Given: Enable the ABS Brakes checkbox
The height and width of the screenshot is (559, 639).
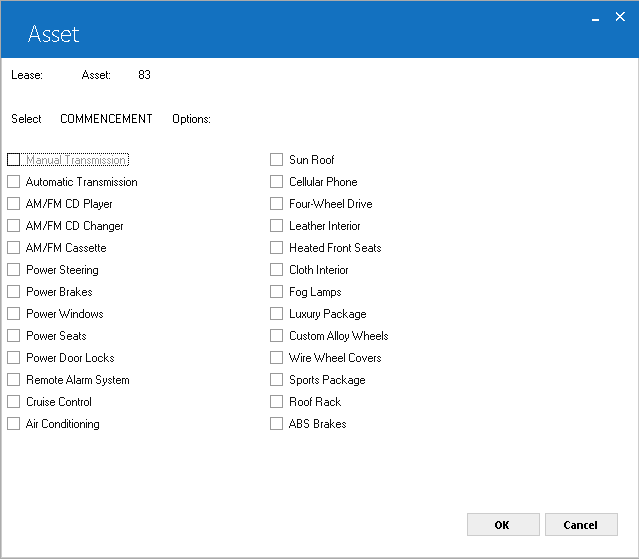Looking at the screenshot, I should point(276,424).
